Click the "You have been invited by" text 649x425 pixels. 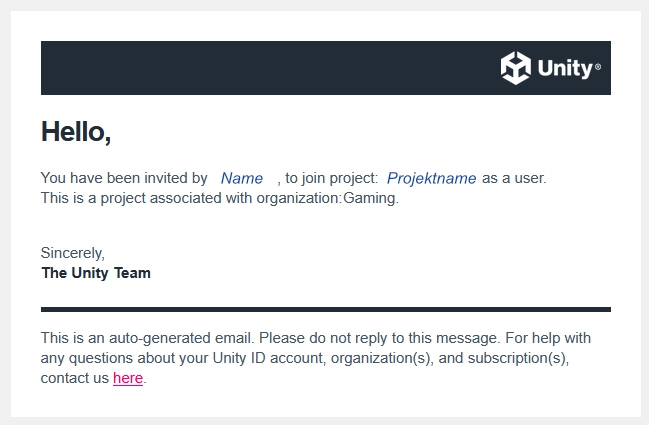click(124, 178)
